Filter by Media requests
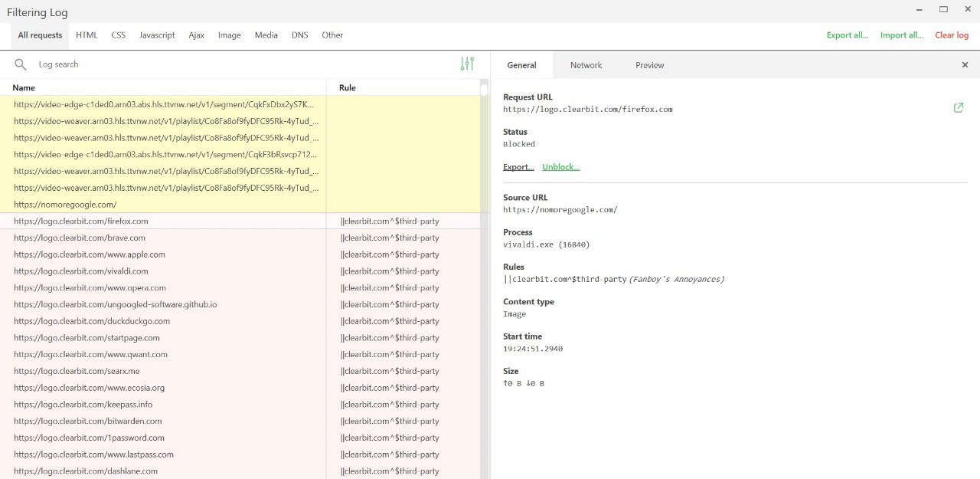The width and height of the screenshot is (980, 479). 266,35
